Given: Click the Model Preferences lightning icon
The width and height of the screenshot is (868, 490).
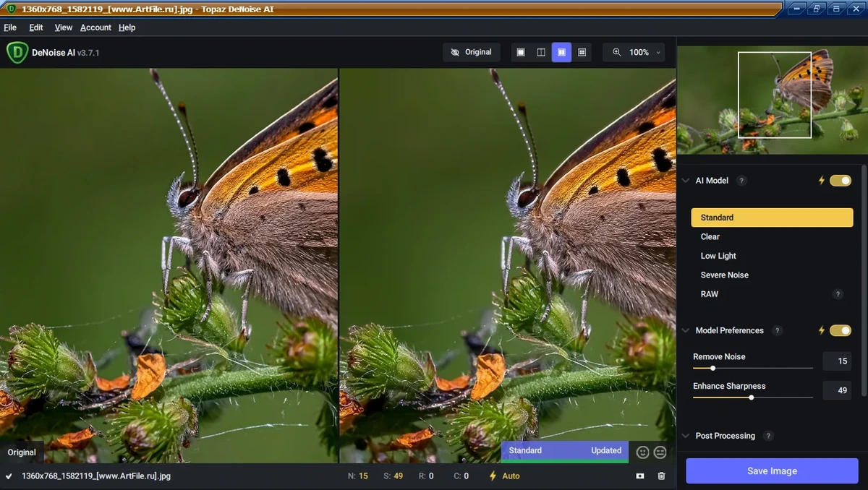Looking at the screenshot, I should 822,330.
